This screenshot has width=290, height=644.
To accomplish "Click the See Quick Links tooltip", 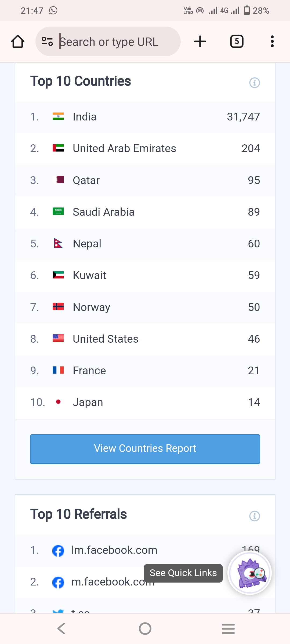I will click(x=183, y=573).
